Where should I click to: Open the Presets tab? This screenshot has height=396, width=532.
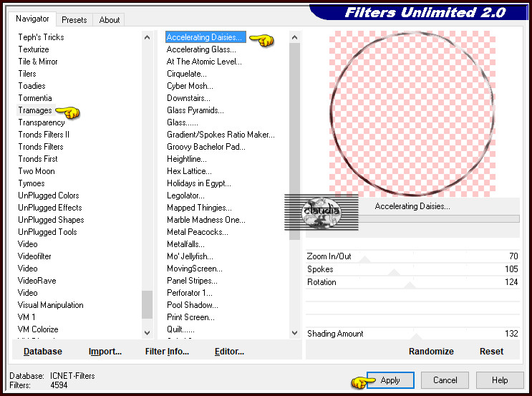74,20
